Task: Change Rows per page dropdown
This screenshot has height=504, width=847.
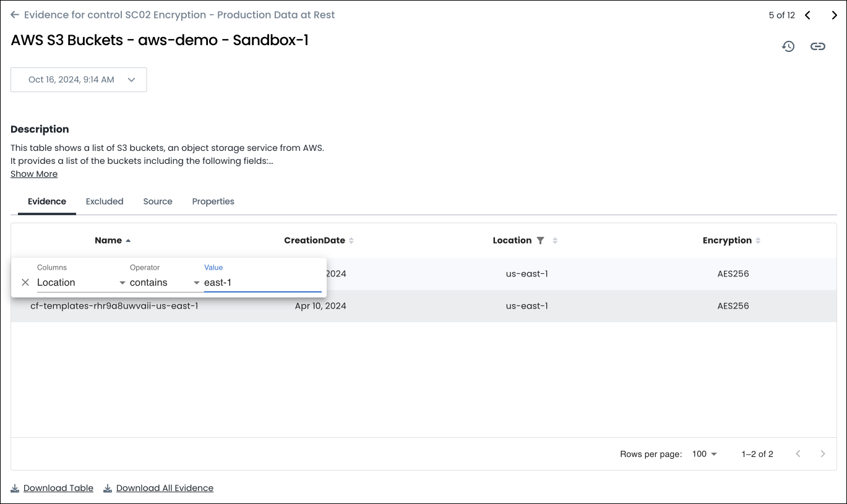Action: click(x=705, y=454)
